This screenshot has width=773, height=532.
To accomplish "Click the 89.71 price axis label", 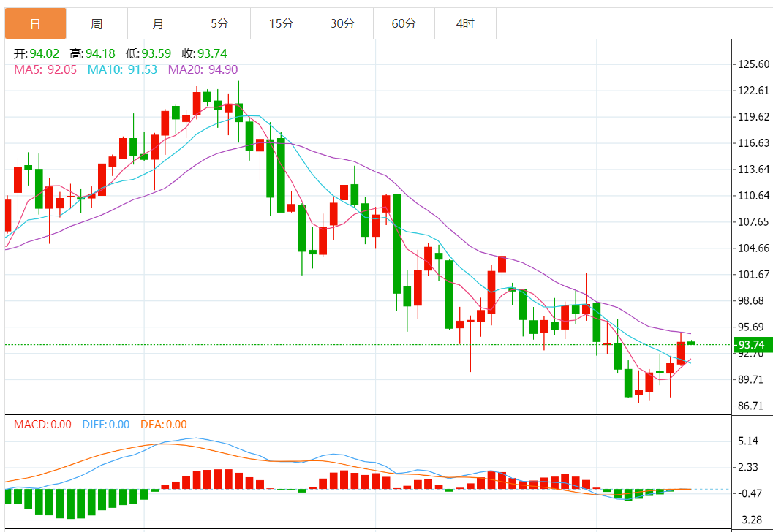I will point(751,379).
